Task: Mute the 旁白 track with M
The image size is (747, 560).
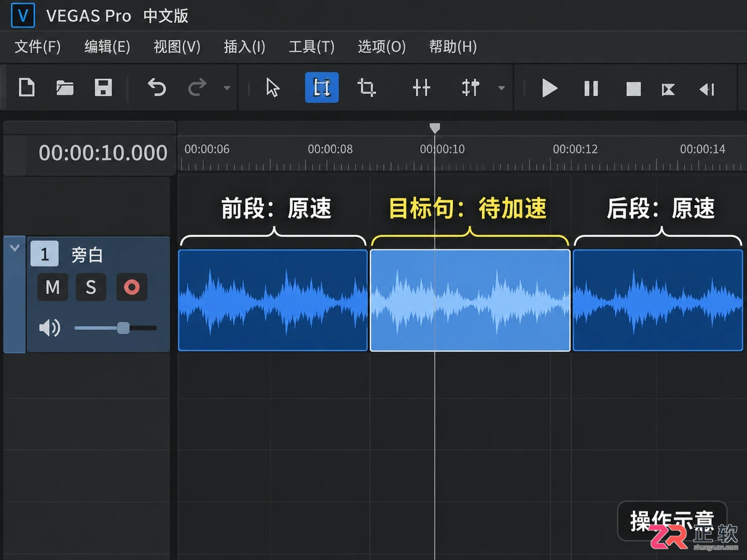Action: coord(52,287)
